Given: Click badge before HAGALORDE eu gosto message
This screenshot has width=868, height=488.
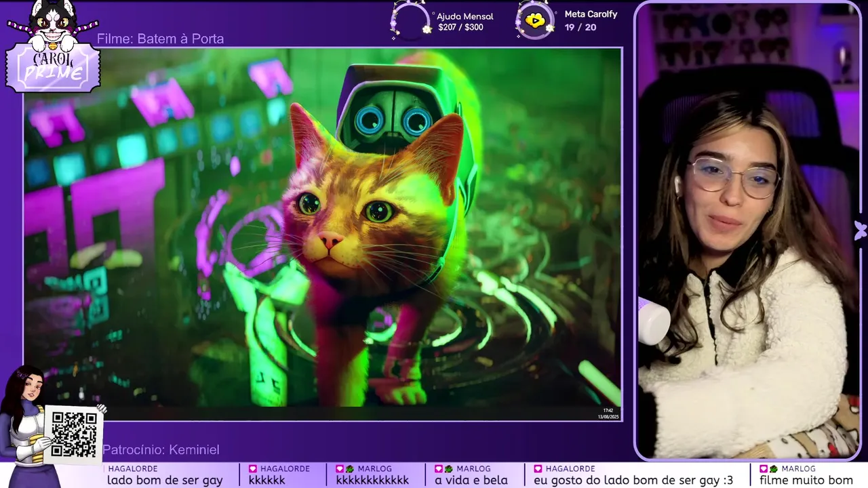Looking at the screenshot, I should [x=538, y=469].
